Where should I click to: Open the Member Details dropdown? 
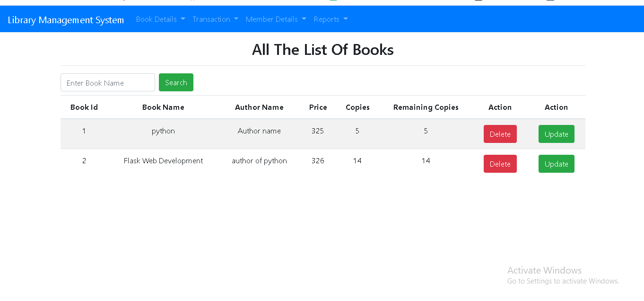coord(272,19)
